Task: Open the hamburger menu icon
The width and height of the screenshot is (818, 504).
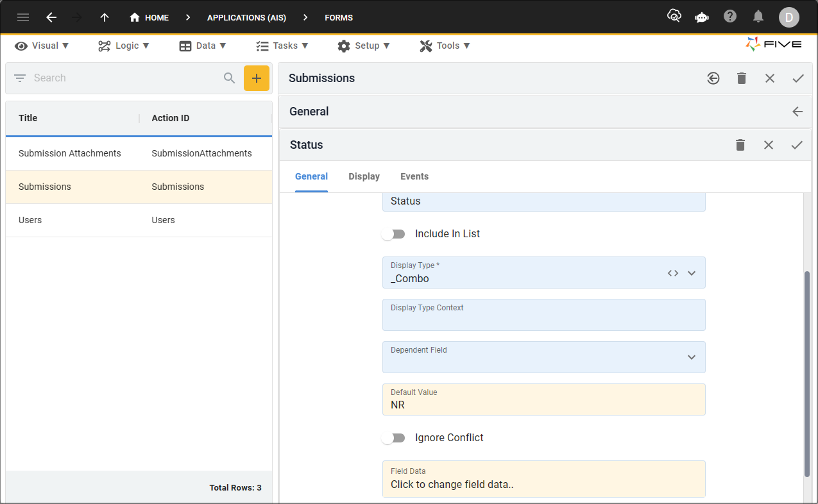Action: [23, 17]
